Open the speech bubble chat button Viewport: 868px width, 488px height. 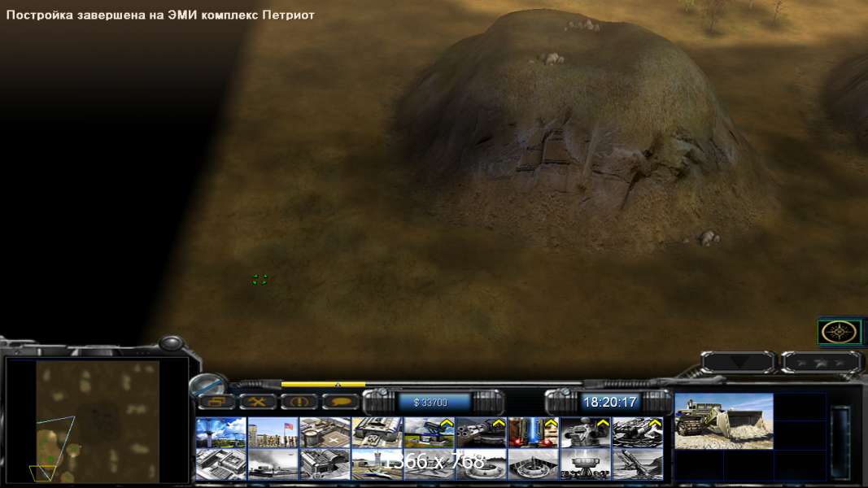click(340, 402)
